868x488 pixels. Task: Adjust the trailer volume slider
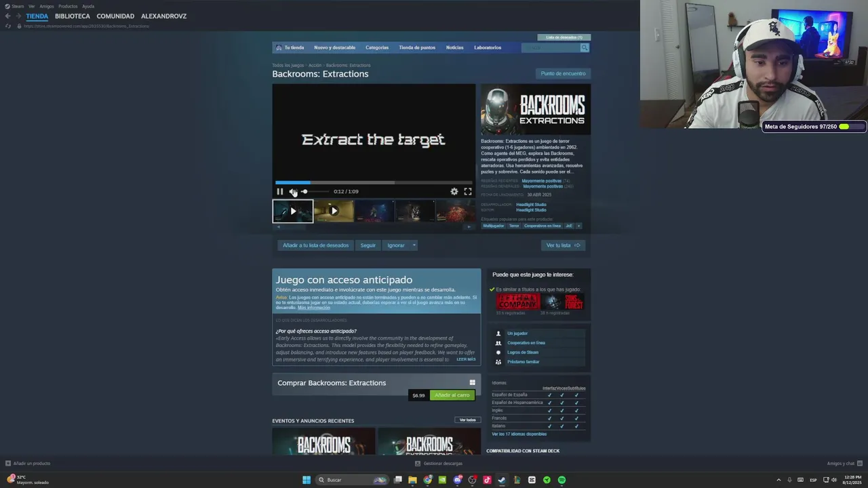pyautogui.click(x=315, y=192)
